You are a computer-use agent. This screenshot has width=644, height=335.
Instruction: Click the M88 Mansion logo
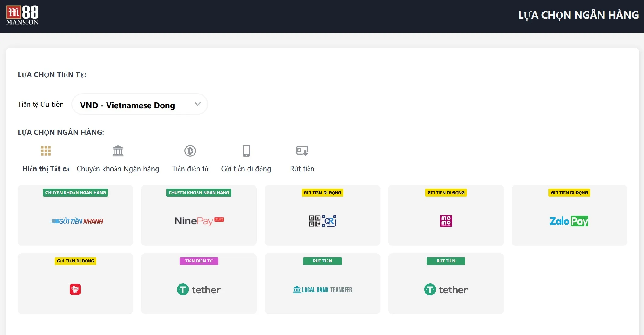(x=23, y=15)
